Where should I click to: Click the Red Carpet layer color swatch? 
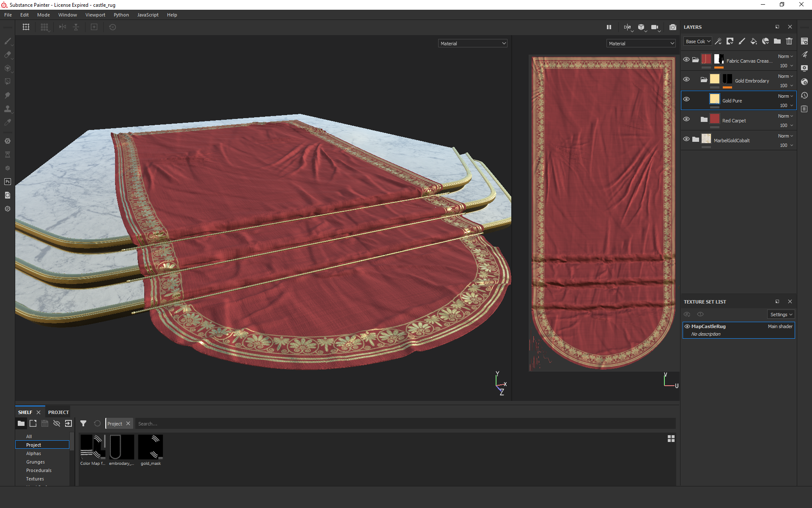[715, 119]
